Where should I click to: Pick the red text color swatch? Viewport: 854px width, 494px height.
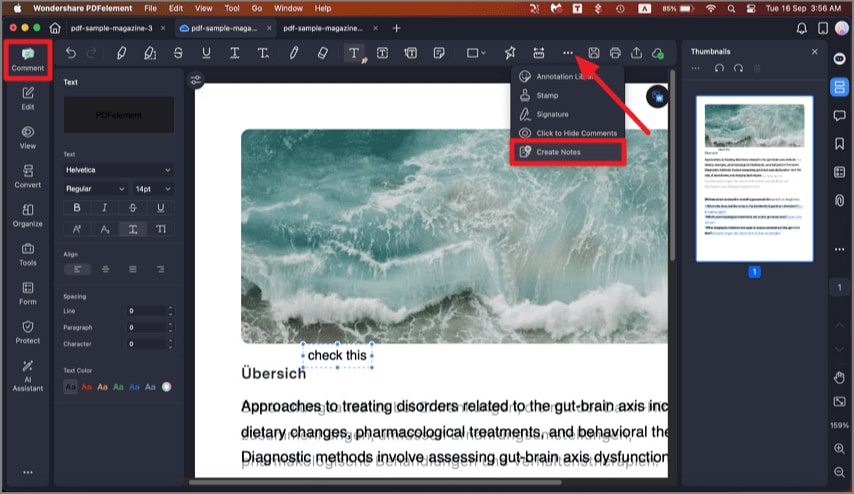click(87, 387)
